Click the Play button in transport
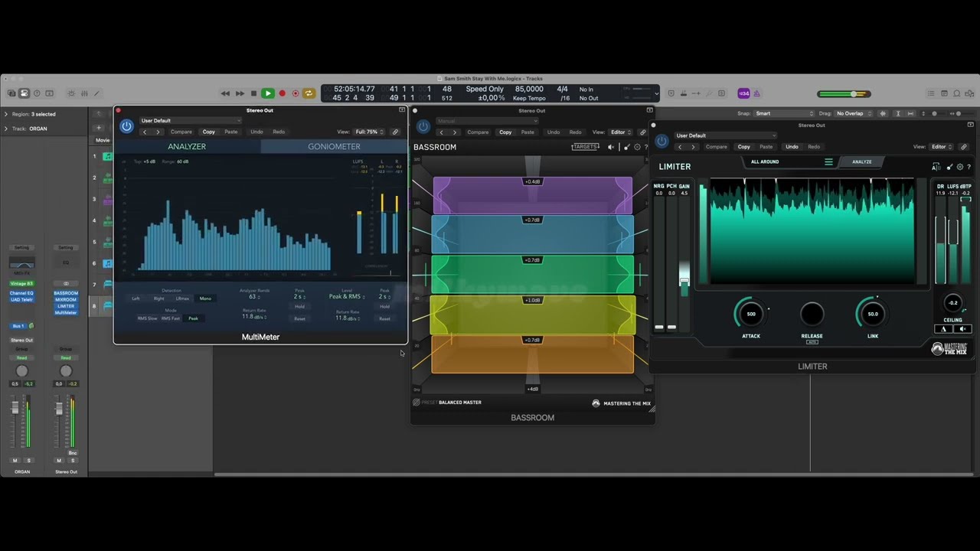Screen dimensions: 980x551 [x=267, y=93]
